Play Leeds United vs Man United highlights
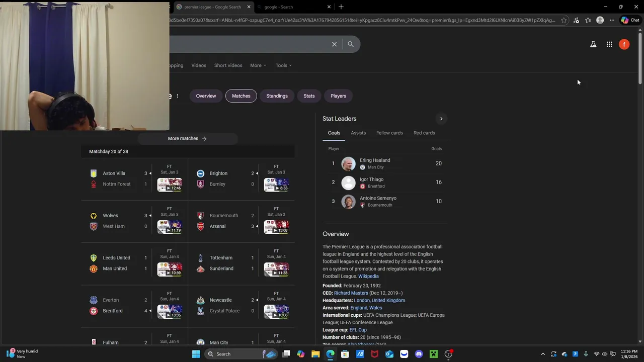Viewport: 644px width, 362px height. pos(170,269)
